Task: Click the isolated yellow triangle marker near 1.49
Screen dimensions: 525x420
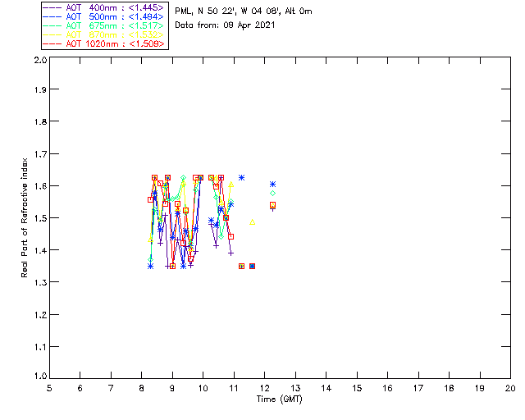Action: pos(253,221)
